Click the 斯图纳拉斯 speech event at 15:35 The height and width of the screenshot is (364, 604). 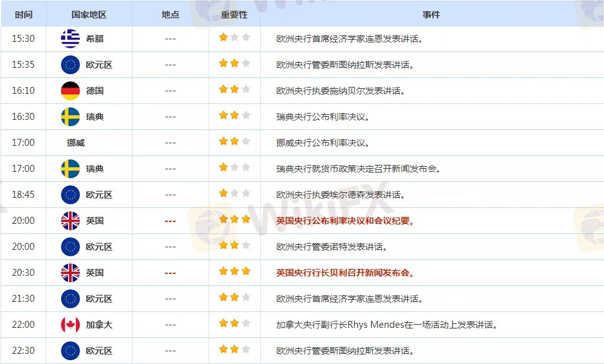(345, 65)
